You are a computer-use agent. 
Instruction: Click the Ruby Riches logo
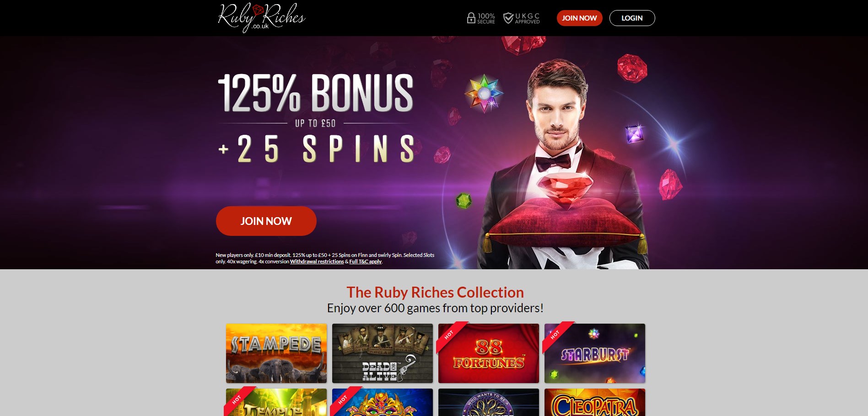261,17
